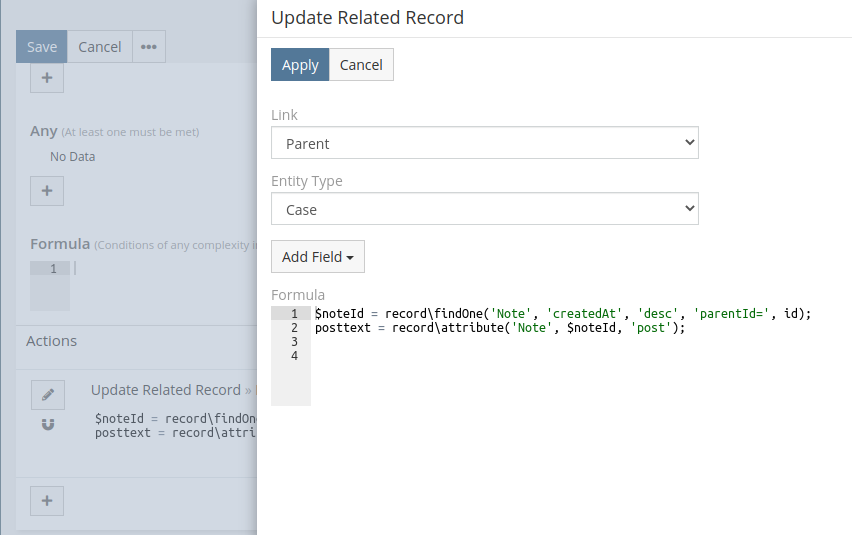The width and height of the screenshot is (852, 535).
Task: Click line number 4 in formula gutter
Action: click(x=294, y=356)
